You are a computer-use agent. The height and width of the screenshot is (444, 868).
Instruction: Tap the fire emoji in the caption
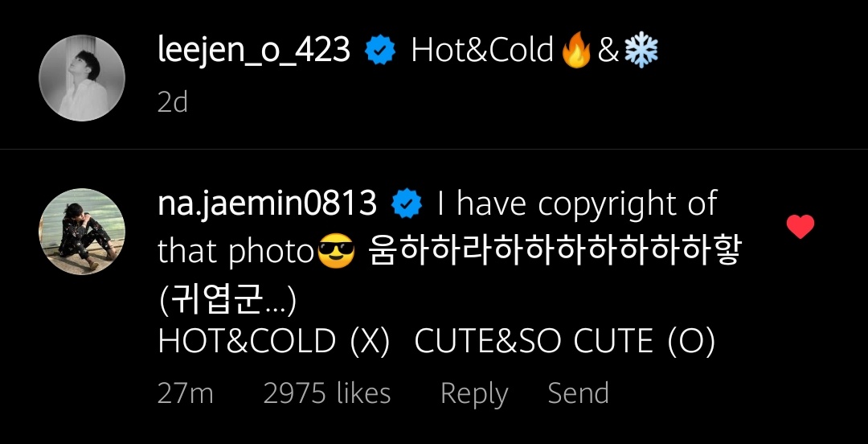(x=575, y=51)
